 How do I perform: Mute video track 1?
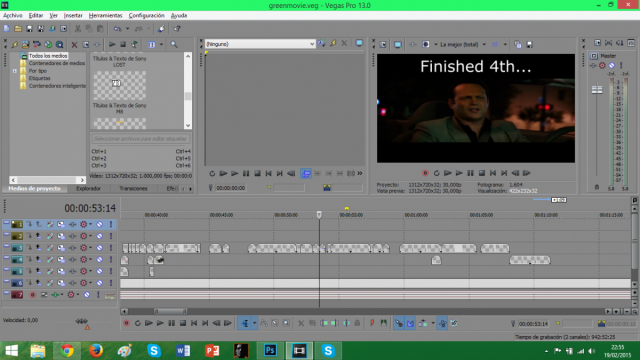point(100,224)
